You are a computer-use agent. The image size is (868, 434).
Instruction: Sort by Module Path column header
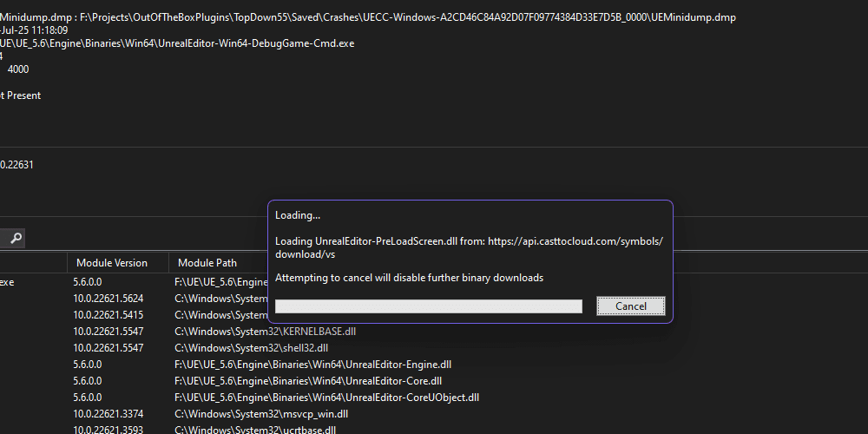coord(207,263)
